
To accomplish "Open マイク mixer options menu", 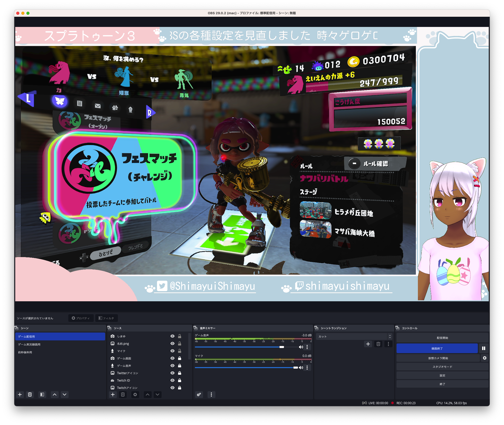I will [x=307, y=368].
